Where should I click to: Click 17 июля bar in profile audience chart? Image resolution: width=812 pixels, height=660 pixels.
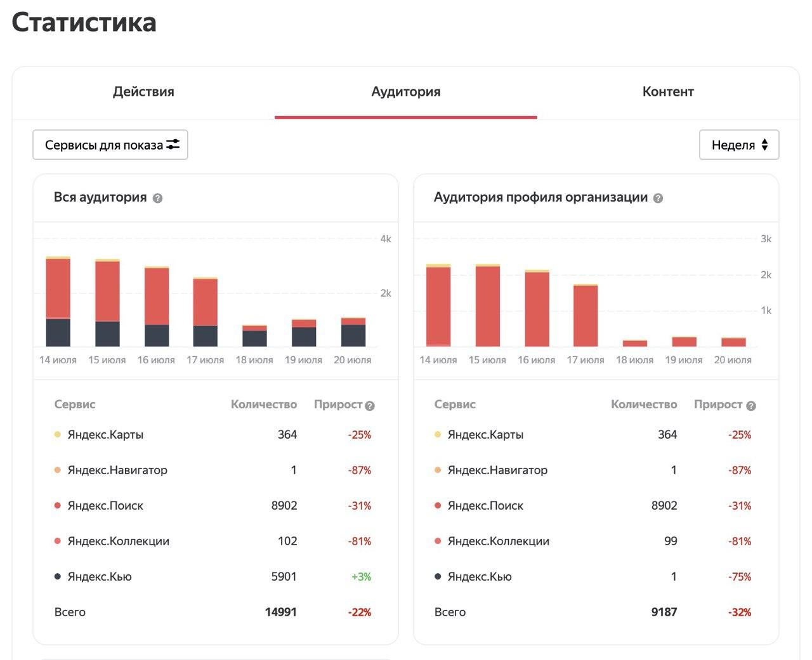coord(586,315)
